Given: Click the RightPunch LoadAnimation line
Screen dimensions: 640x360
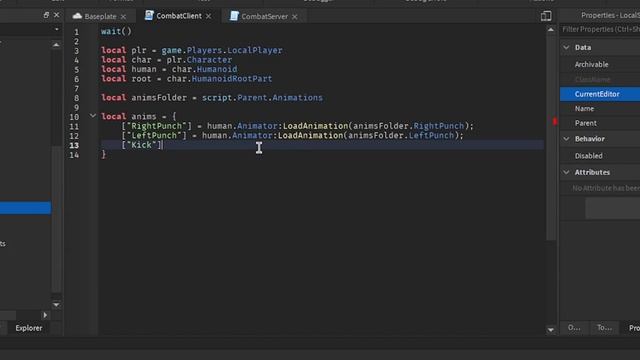Looking at the screenshot, I should pyautogui.click(x=297, y=126).
